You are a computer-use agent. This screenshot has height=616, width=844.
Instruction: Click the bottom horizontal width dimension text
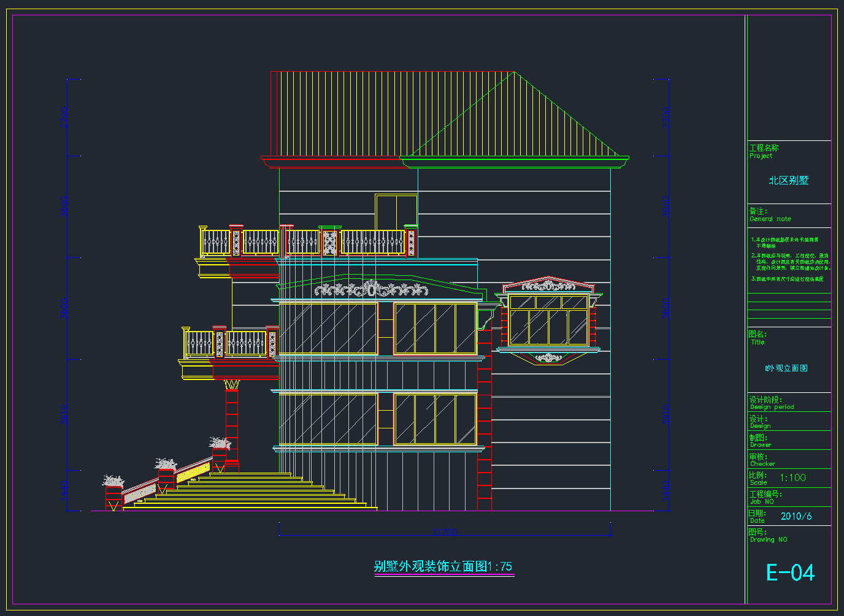click(x=445, y=532)
